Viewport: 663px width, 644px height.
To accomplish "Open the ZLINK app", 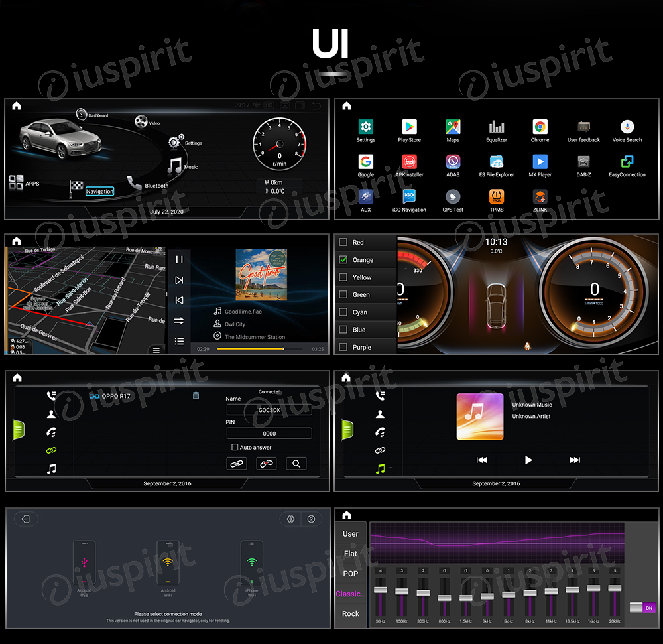I will click(x=540, y=197).
